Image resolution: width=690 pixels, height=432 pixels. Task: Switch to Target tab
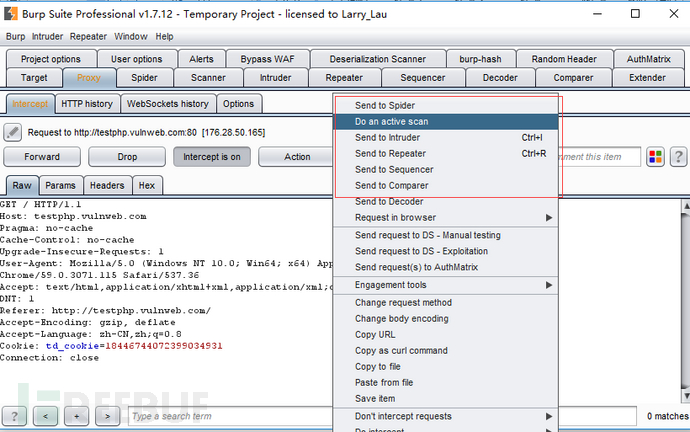click(x=34, y=78)
